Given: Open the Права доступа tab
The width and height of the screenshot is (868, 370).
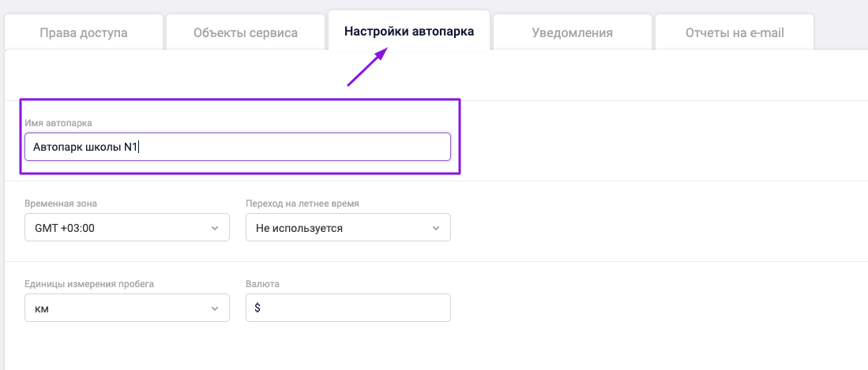Looking at the screenshot, I should click(x=84, y=33).
